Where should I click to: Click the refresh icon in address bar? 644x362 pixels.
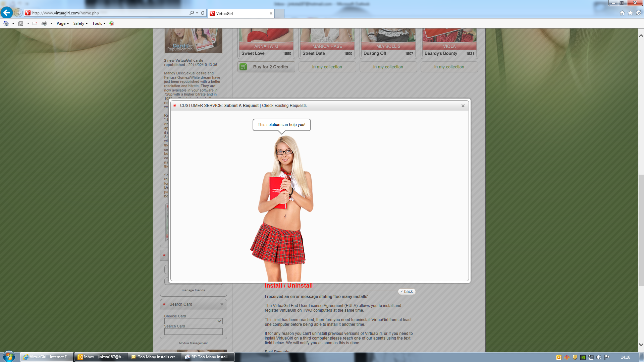pyautogui.click(x=203, y=13)
